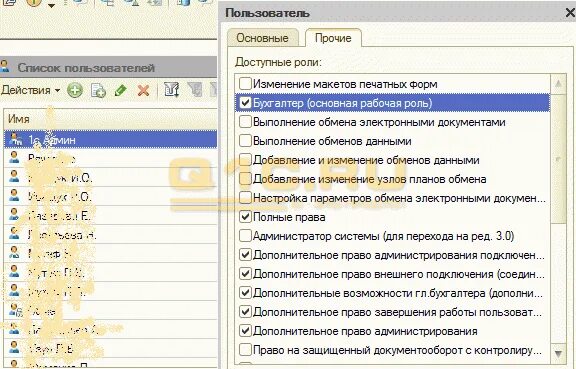This screenshot has width=576, height=369.
Task: Select the 1с Админ user row
Action: (110, 139)
